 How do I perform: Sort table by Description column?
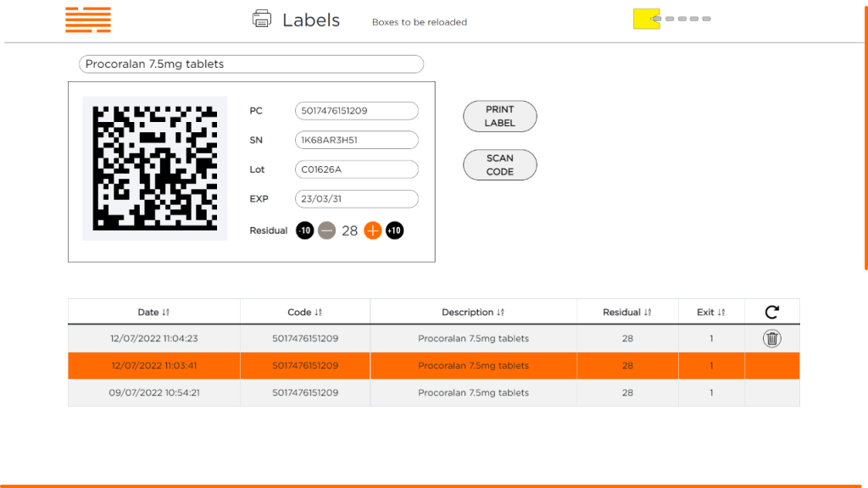tap(473, 312)
